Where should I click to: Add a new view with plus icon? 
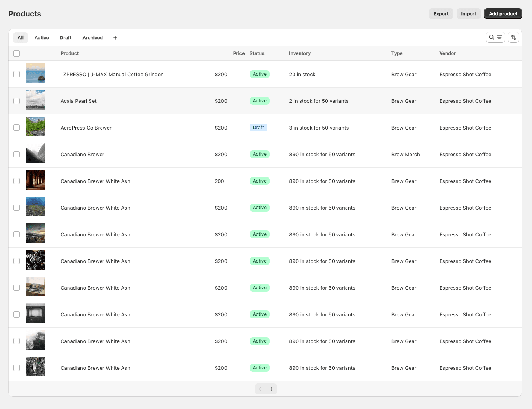tap(115, 38)
